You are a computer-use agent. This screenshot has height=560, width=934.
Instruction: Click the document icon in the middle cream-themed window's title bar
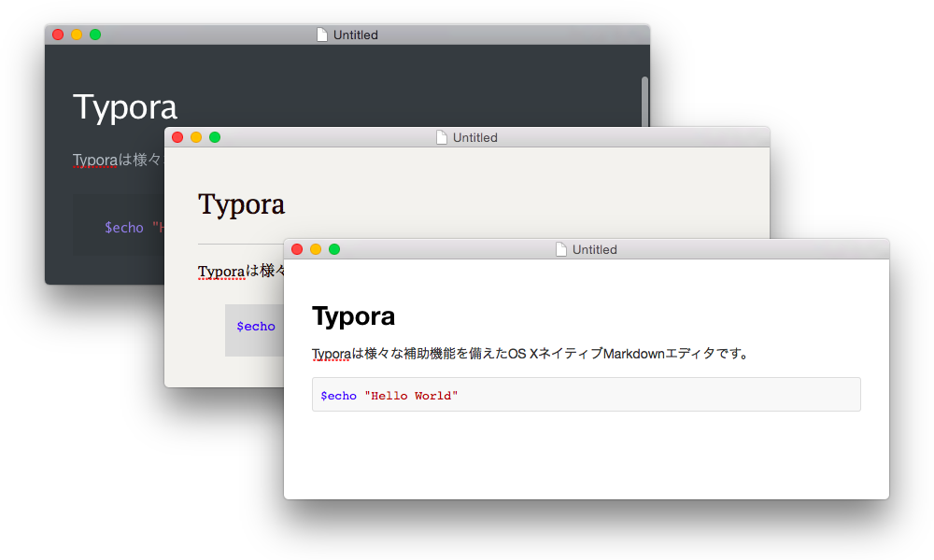coord(440,136)
